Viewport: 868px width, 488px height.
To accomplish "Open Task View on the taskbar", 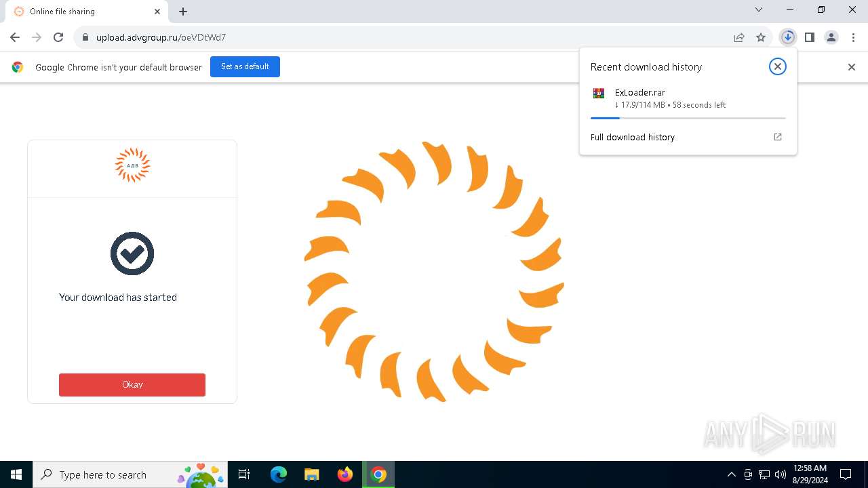I will (x=244, y=474).
